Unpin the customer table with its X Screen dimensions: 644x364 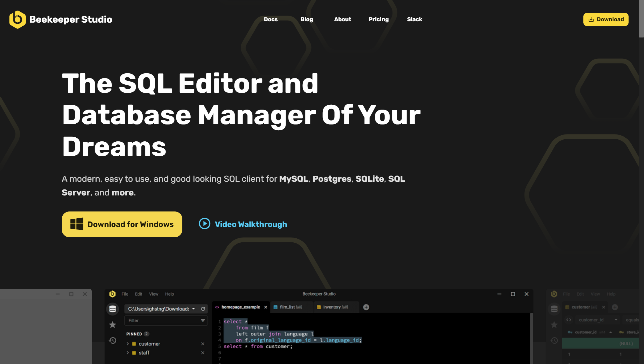(203, 344)
